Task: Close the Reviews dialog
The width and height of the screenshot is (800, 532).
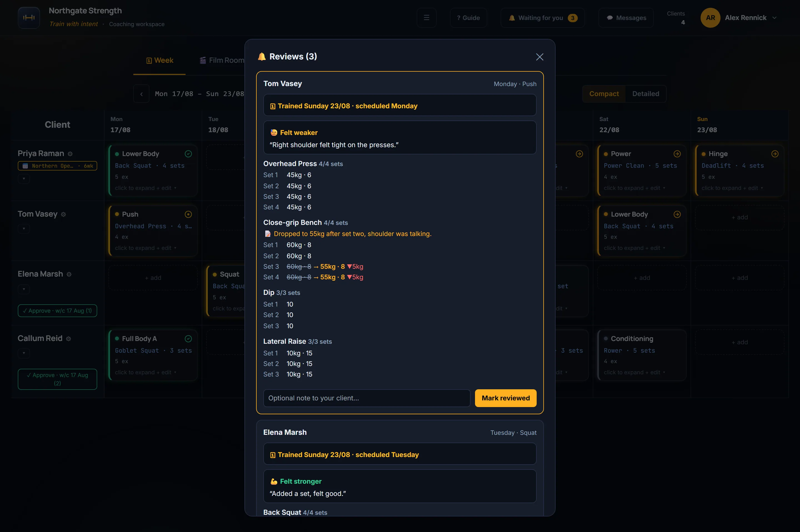Action: click(539, 57)
